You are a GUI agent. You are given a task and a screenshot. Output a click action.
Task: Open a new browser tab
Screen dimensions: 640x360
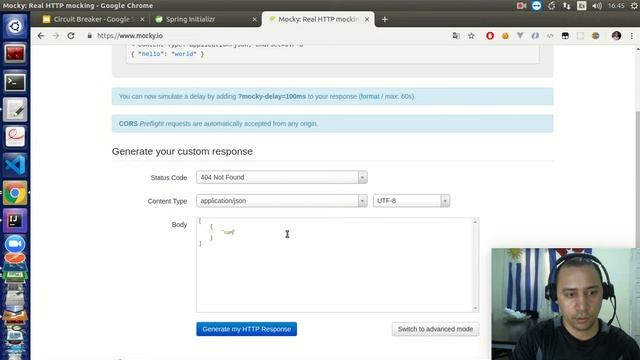[384, 19]
